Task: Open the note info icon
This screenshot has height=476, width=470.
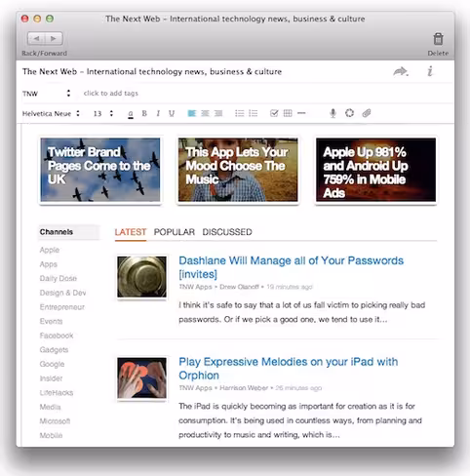Action: tap(430, 71)
